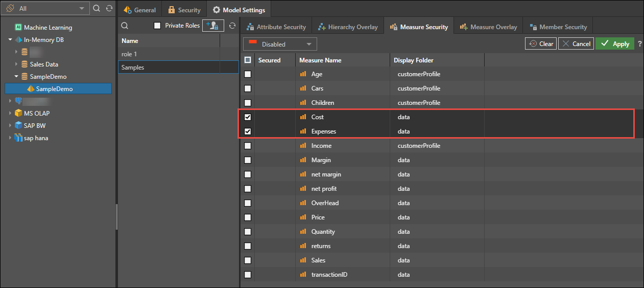Tick the checkbox for the Income measure

point(248,146)
